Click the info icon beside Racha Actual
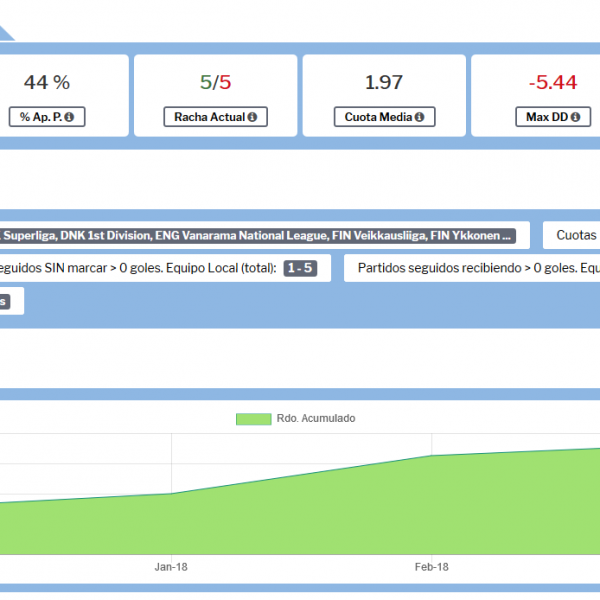The image size is (600, 600). (252, 117)
